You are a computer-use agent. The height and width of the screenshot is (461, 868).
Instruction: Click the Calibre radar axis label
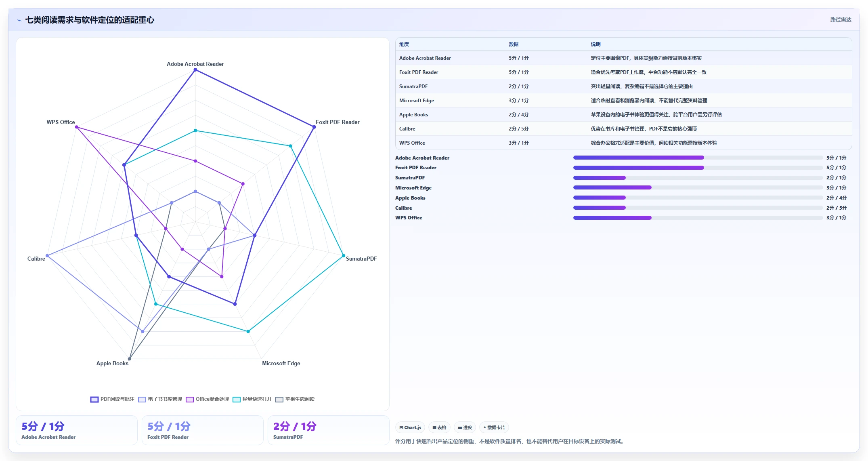point(36,259)
